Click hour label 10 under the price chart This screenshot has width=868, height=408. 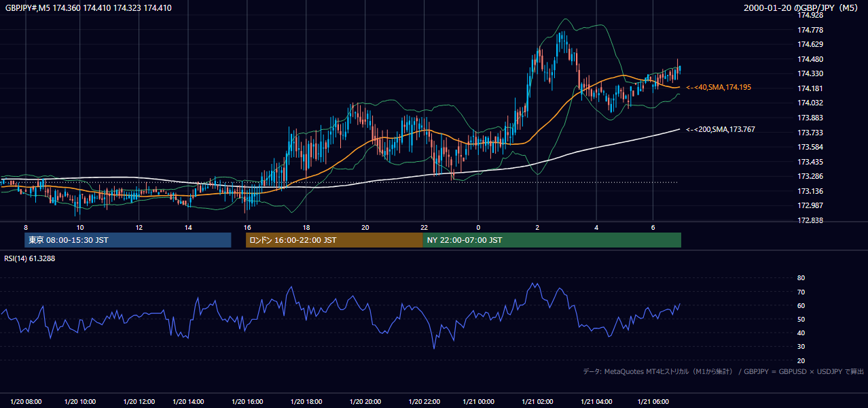pos(80,227)
